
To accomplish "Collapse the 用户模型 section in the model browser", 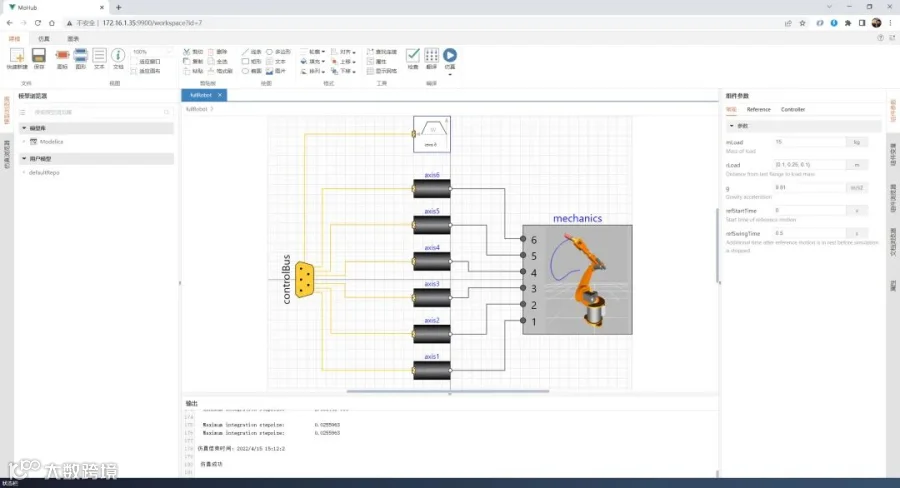I will (24, 158).
